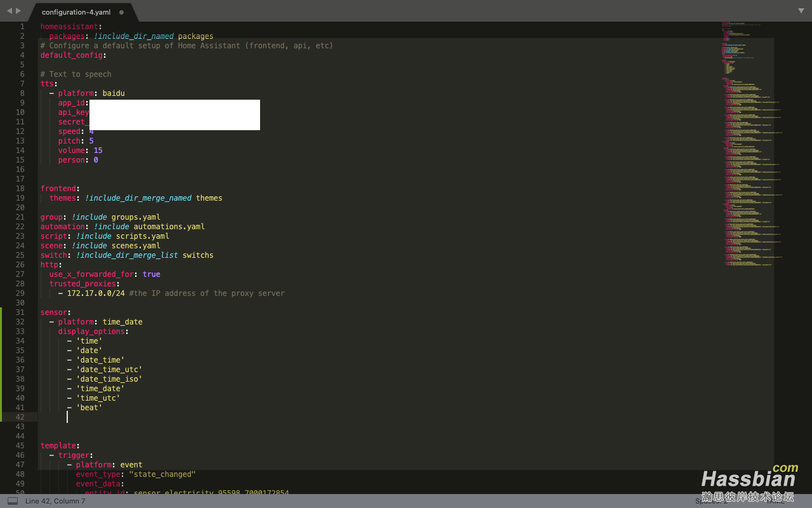Click the 'beat' list entry
This screenshot has width=812, height=508.
(x=89, y=408)
